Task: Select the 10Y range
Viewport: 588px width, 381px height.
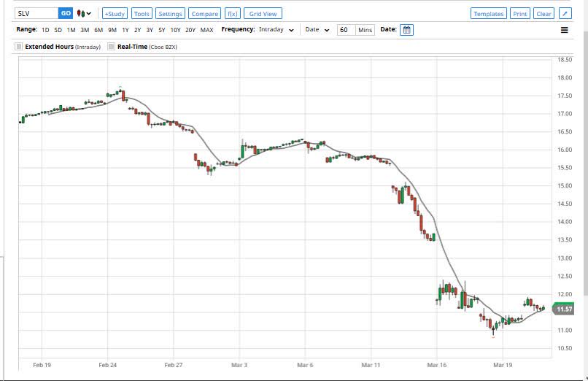Action: point(176,30)
